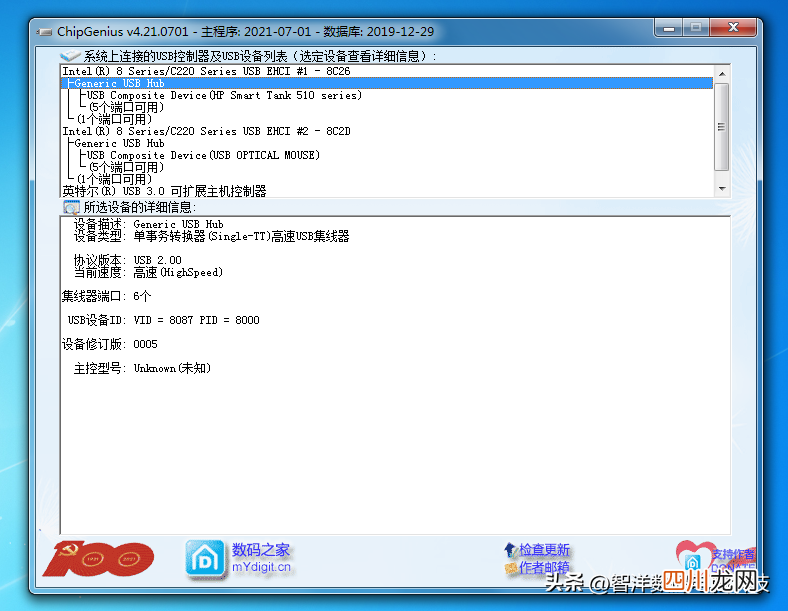Select Intel USB EHCI #2 - 8C2D controller

point(206,131)
